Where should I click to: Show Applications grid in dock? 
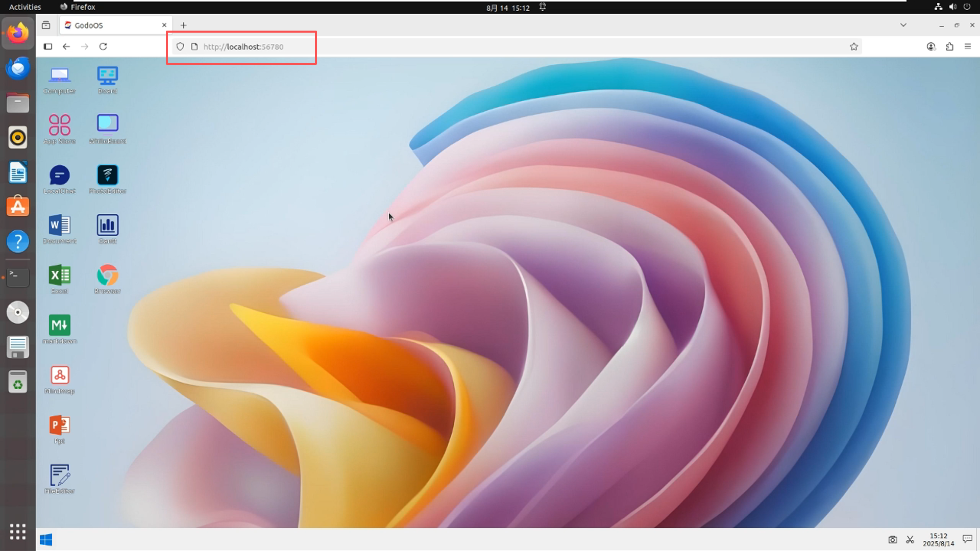point(18,532)
